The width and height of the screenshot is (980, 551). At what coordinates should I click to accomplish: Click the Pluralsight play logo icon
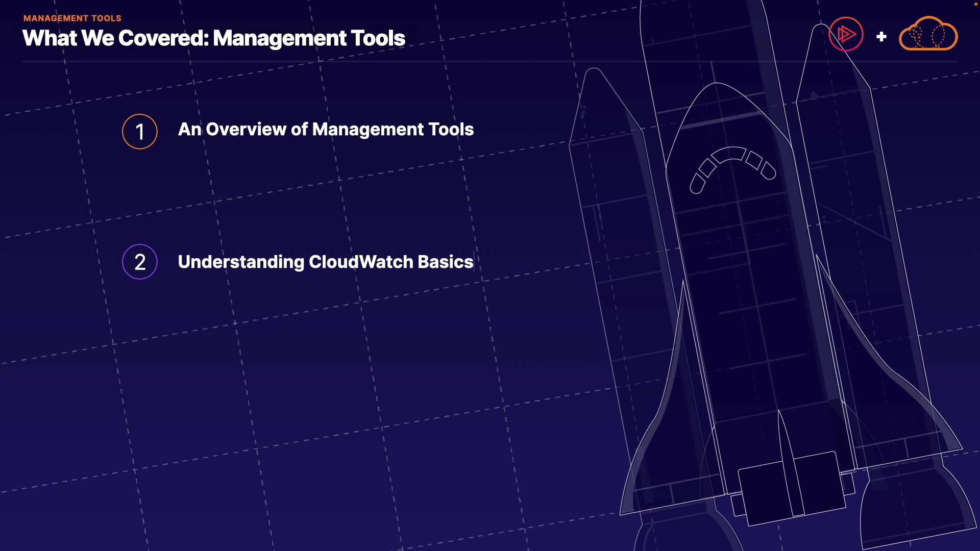[846, 35]
